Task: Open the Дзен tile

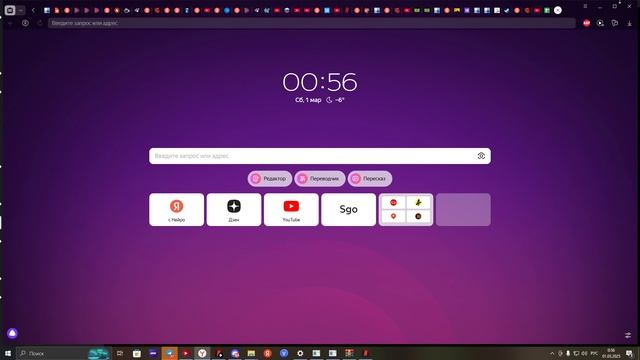Action: pyautogui.click(x=234, y=210)
